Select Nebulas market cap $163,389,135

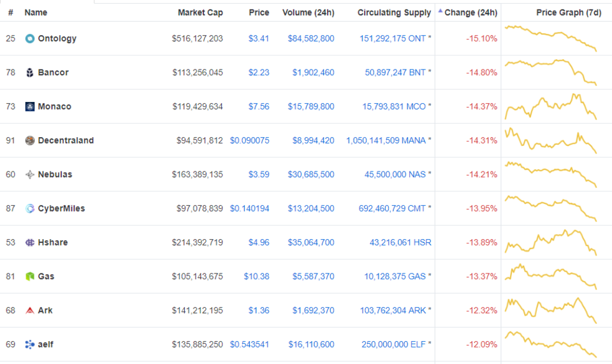[197, 175]
